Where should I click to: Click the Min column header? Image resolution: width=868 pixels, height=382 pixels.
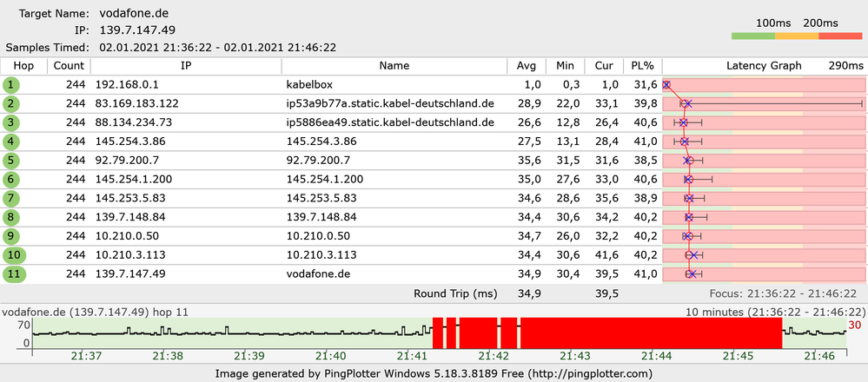click(565, 66)
